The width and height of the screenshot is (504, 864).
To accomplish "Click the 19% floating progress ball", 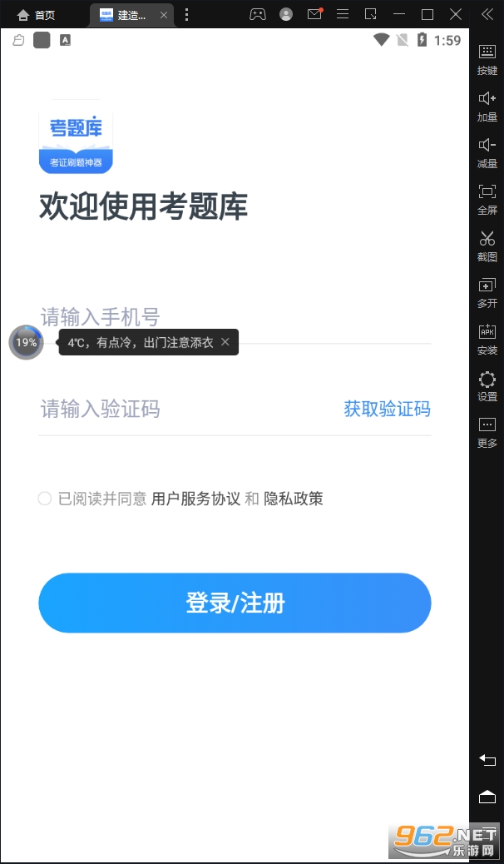I will [26, 342].
